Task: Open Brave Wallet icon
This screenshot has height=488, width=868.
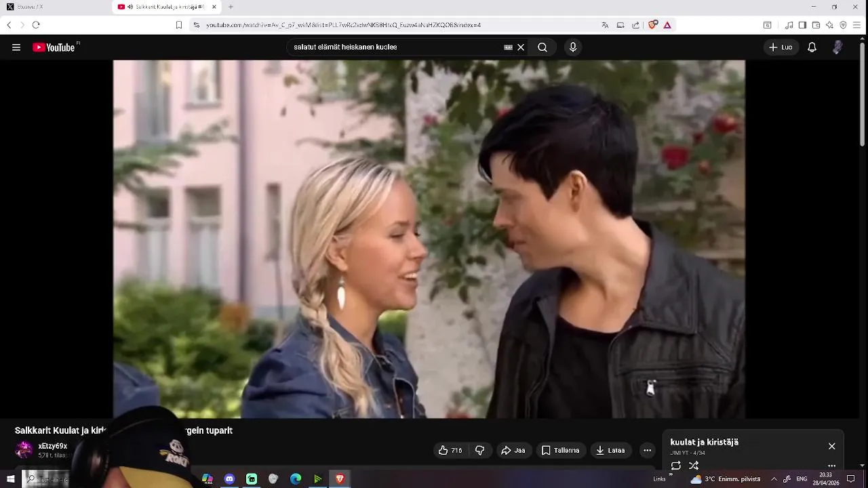Action: pyautogui.click(x=816, y=25)
